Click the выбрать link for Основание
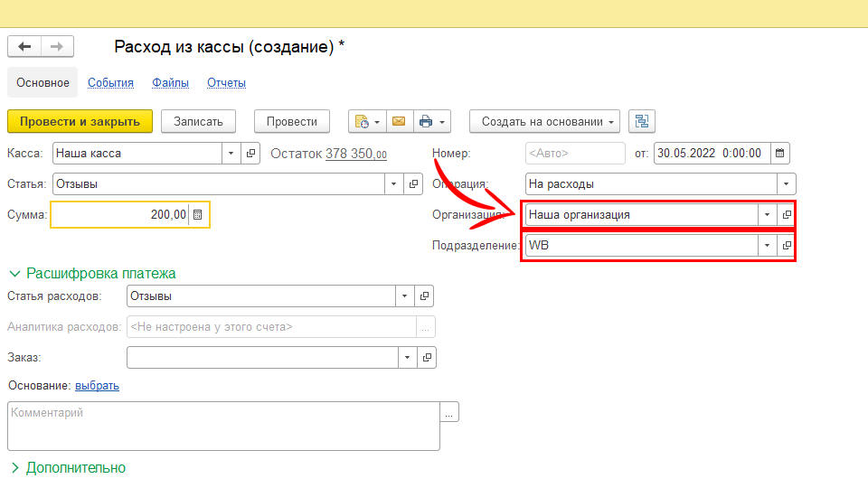Image resolution: width=868 pixels, height=488 pixels. 97,386
